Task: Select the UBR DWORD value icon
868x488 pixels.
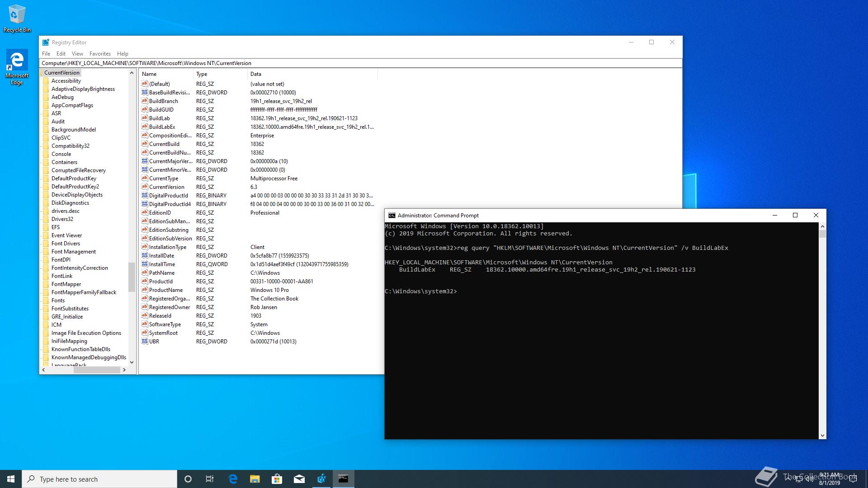Action: [x=145, y=341]
